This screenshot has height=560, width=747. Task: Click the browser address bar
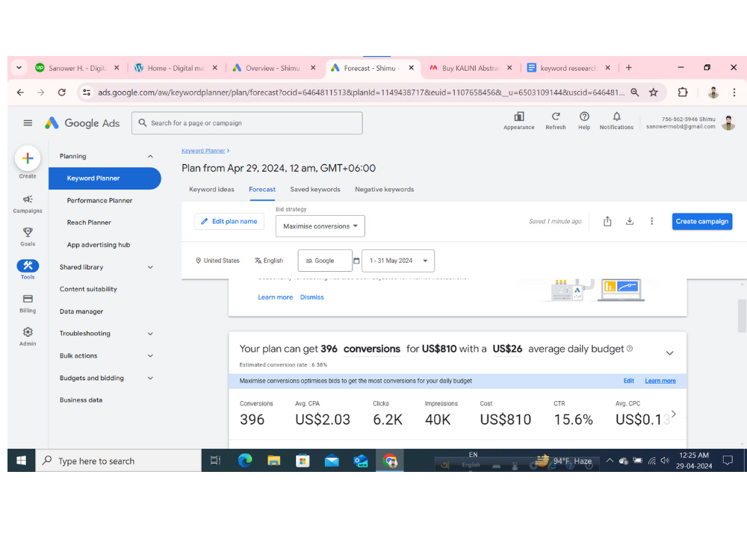[361, 93]
